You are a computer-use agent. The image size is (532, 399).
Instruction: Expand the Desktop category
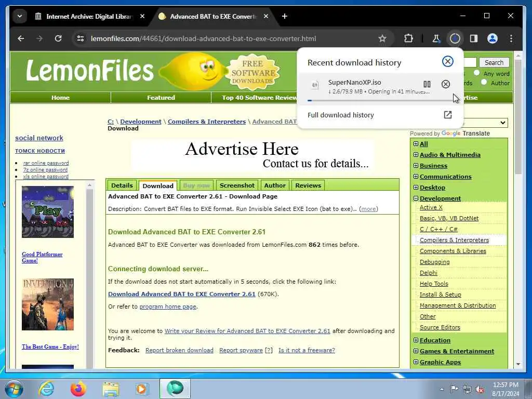(416, 187)
